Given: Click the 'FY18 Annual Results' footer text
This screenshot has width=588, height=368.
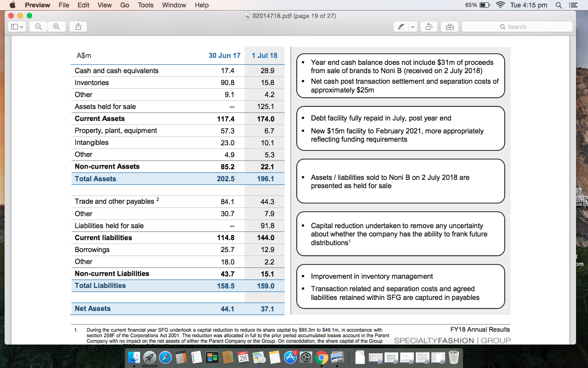Looking at the screenshot, I should (x=481, y=329).
